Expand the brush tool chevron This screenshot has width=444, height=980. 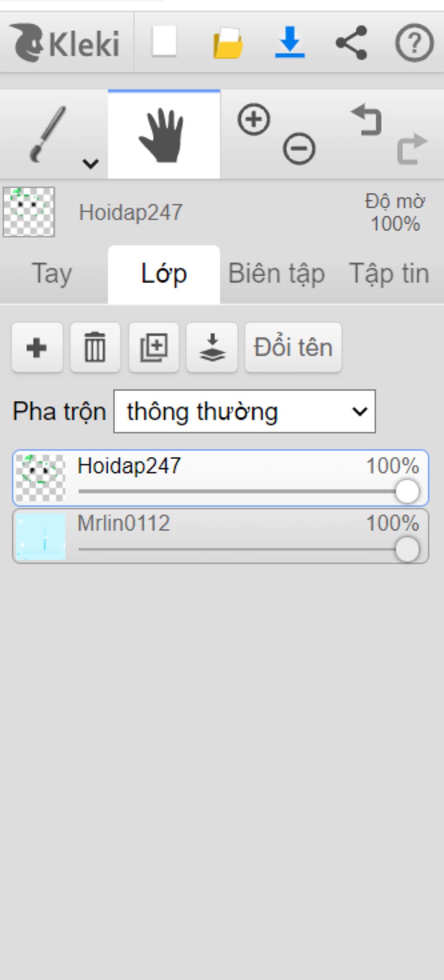pos(91,163)
